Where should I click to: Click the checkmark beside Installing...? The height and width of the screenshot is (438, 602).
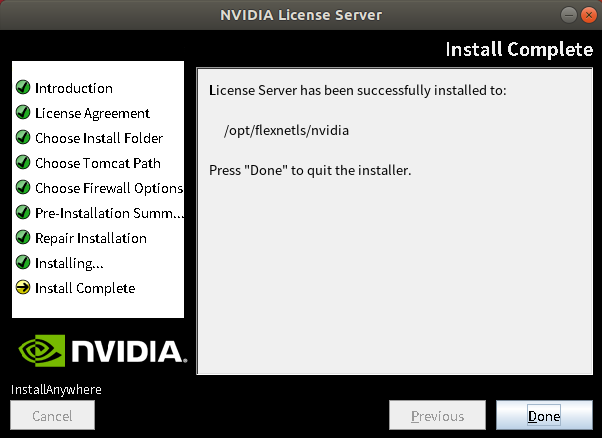coord(23,263)
